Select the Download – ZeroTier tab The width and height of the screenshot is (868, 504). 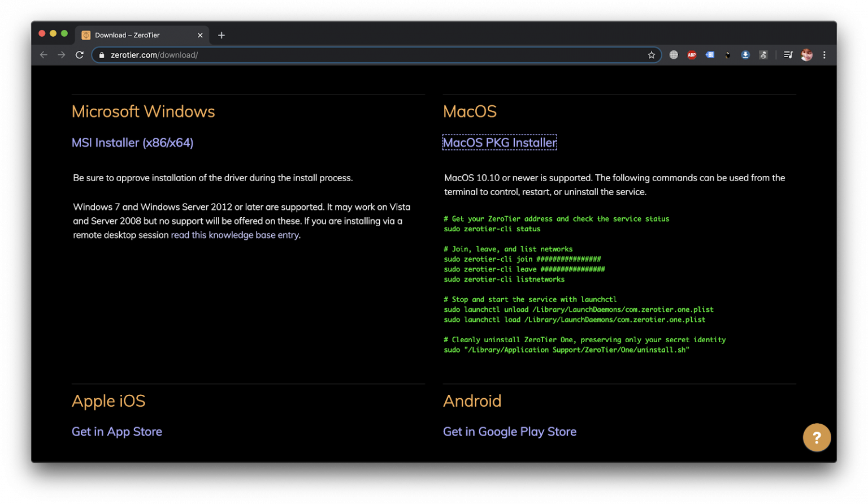click(142, 35)
